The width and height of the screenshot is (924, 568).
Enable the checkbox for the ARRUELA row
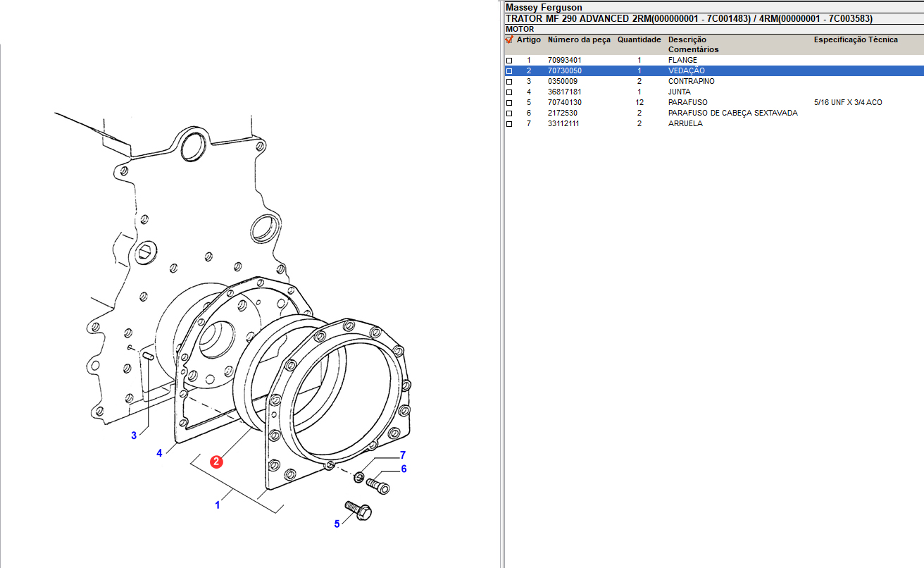pos(509,124)
